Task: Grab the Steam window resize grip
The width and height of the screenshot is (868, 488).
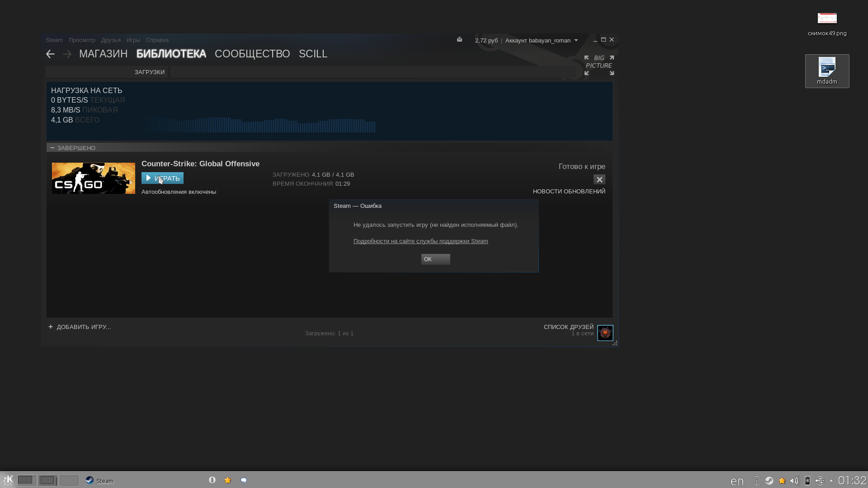Action: click(615, 343)
